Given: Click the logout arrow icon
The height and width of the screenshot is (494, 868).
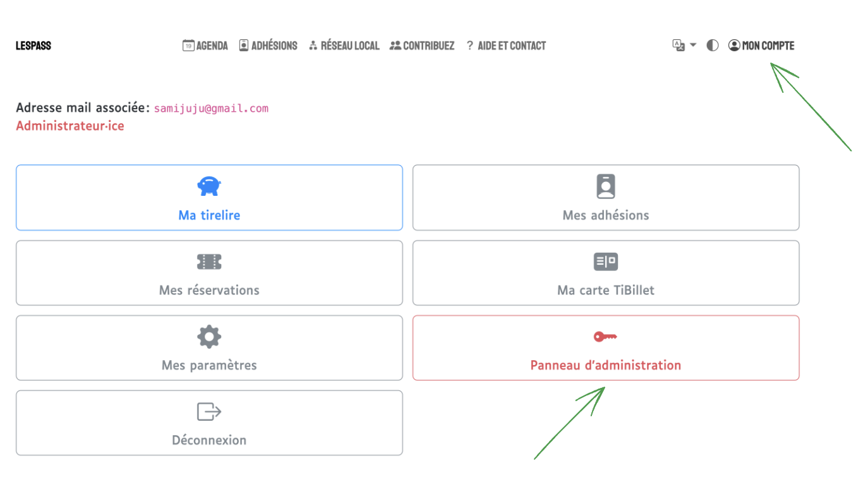Looking at the screenshot, I should pyautogui.click(x=209, y=412).
